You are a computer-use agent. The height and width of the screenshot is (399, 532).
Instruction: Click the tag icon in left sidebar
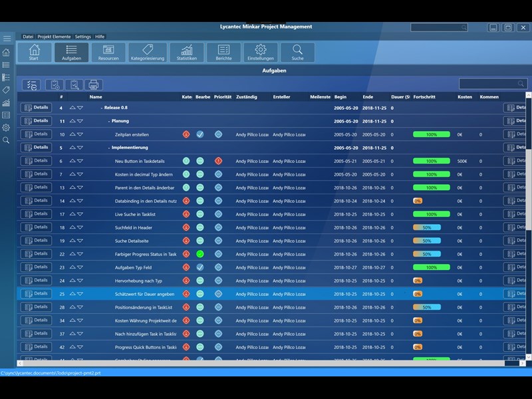tap(6, 90)
